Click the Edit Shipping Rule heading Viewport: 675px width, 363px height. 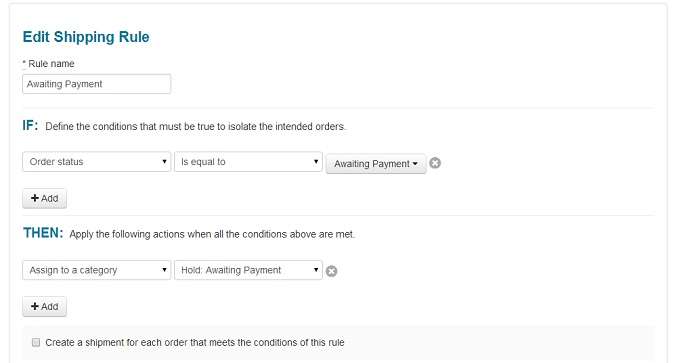point(86,37)
